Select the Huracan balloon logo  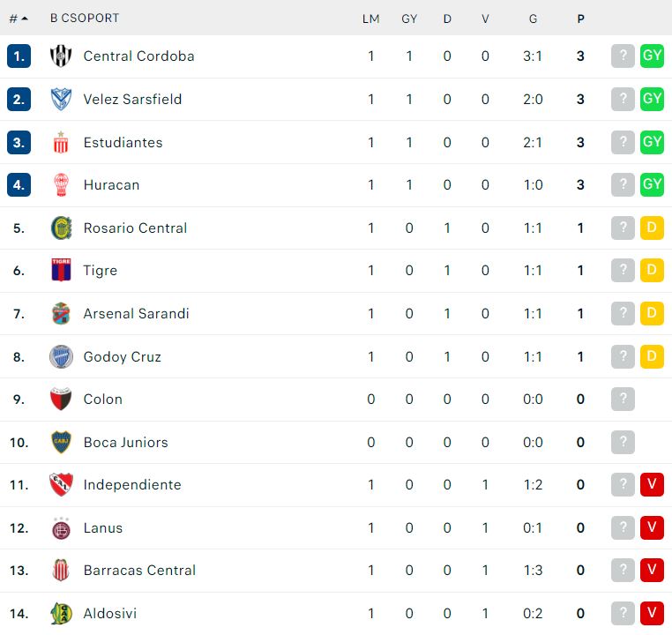click(x=61, y=185)
